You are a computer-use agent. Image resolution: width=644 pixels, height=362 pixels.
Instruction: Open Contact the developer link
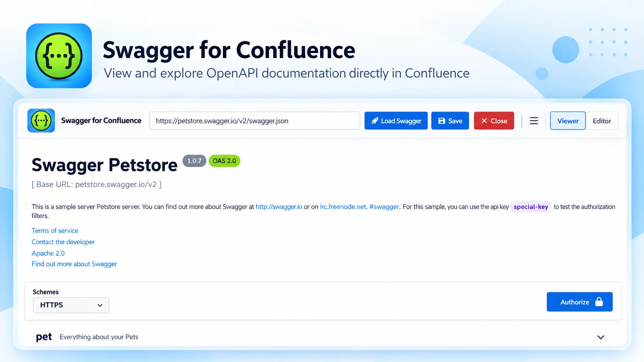(x=63, y=242)
